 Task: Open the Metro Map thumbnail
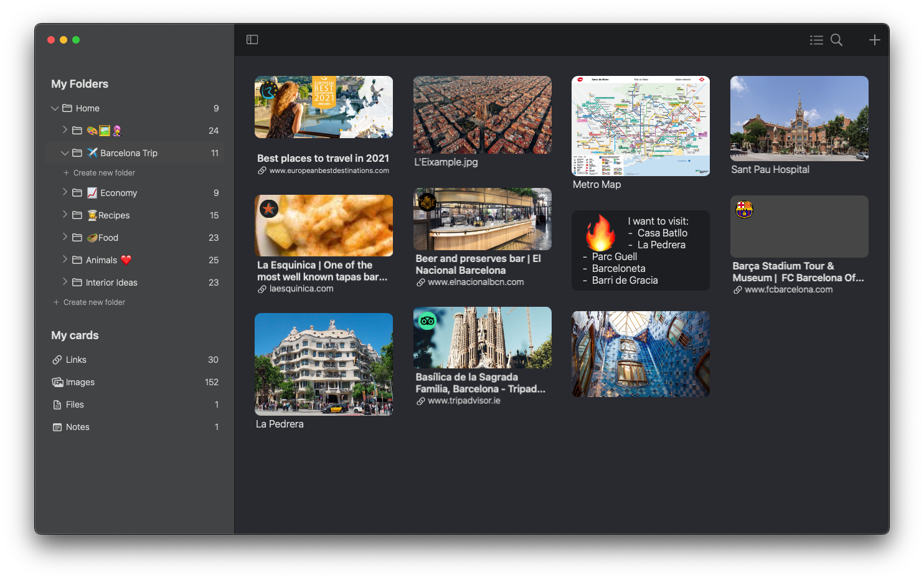click(641, 126)
